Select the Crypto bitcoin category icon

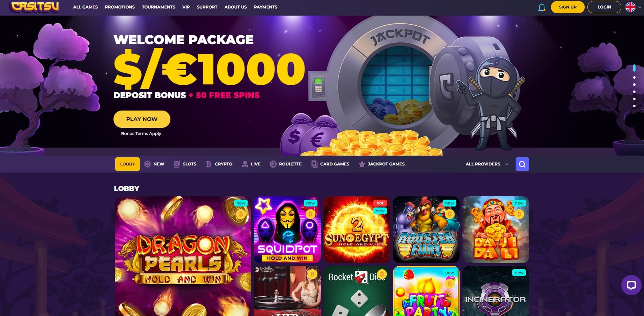tap(208, 164)
